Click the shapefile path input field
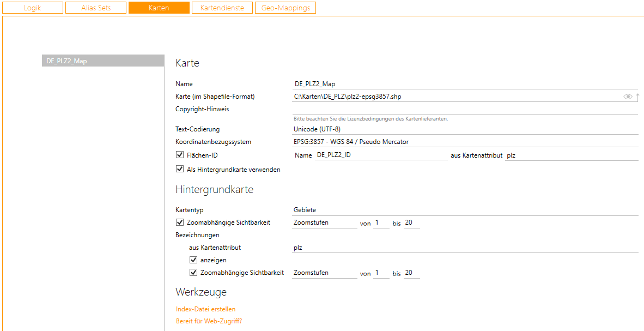 point(455,97)
